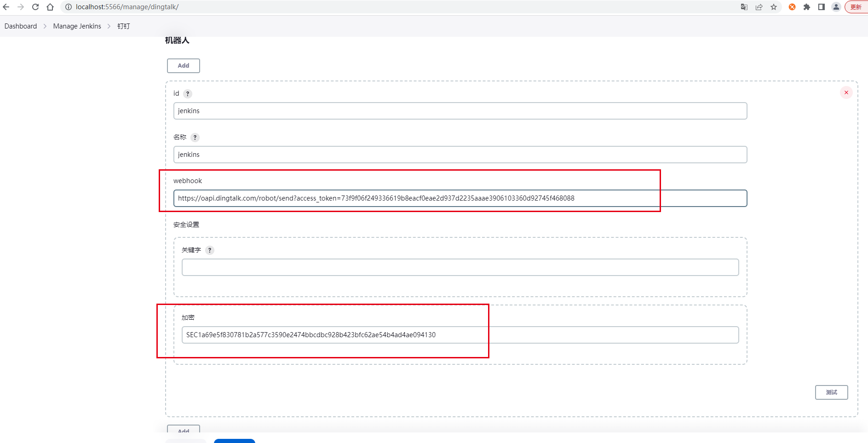Expand the chevron after Manage Jenkins breadcrumb
This screenshot has width=868, height=443.
109,26
